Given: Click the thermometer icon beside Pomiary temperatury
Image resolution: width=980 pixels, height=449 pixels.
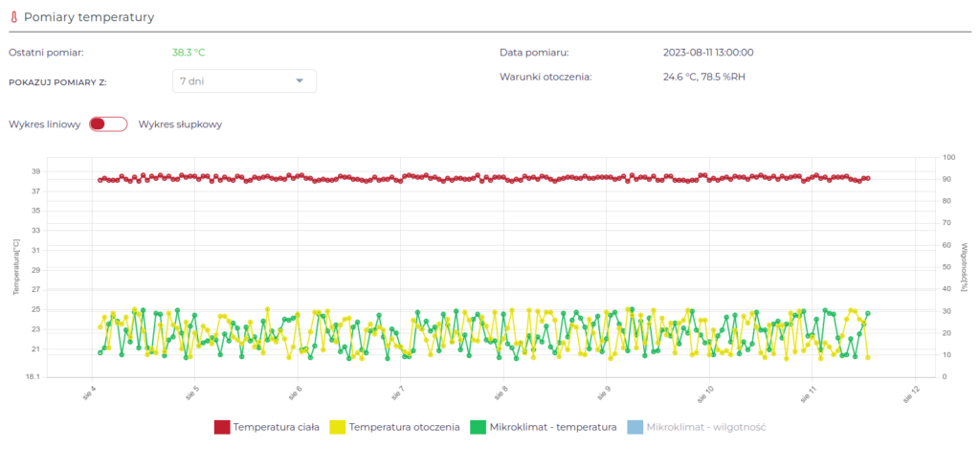Looking at the screenshot, I should pyautogui.click(x=13, y=18).
